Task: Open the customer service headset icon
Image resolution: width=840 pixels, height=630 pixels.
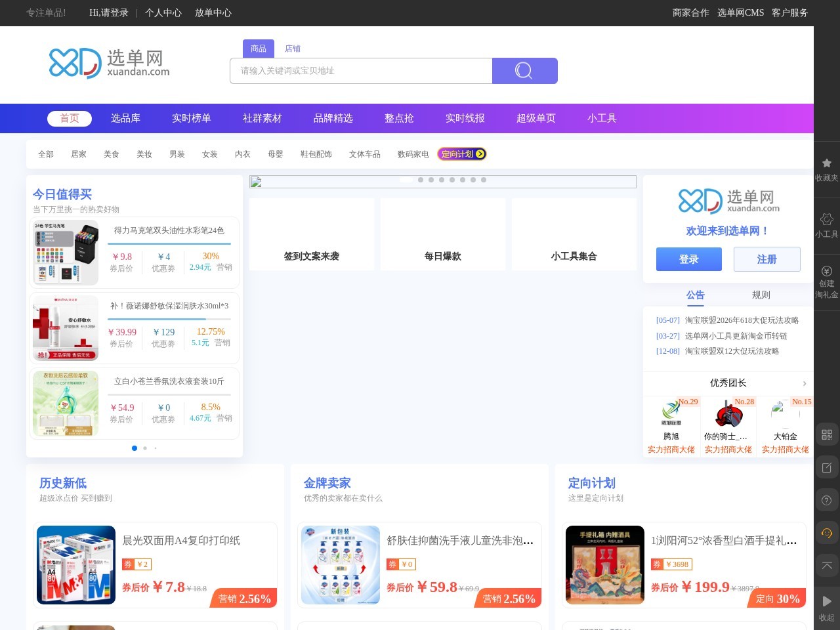Action: (x=827, y=534)
